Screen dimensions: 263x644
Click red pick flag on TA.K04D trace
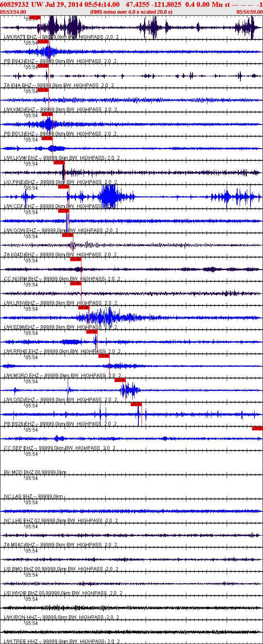point(68,235)
